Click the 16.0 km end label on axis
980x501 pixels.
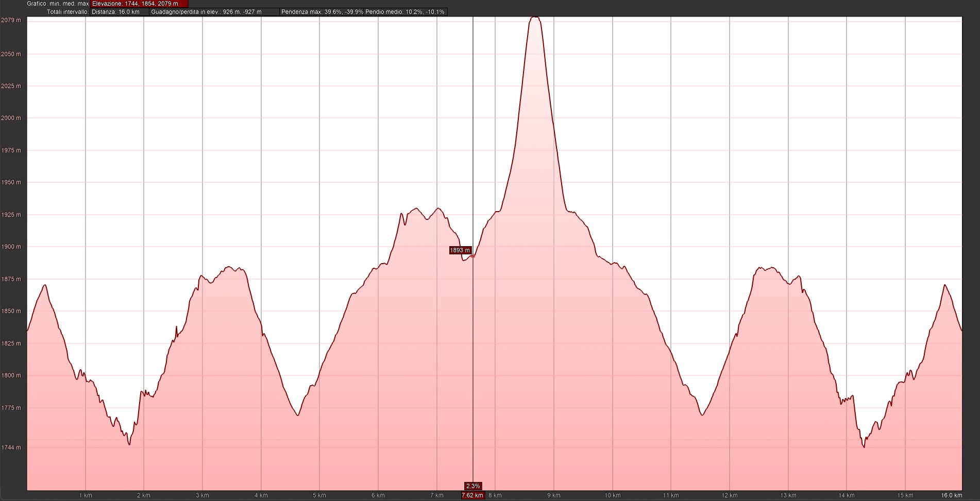pyautogui.click(x=951, y=495)
